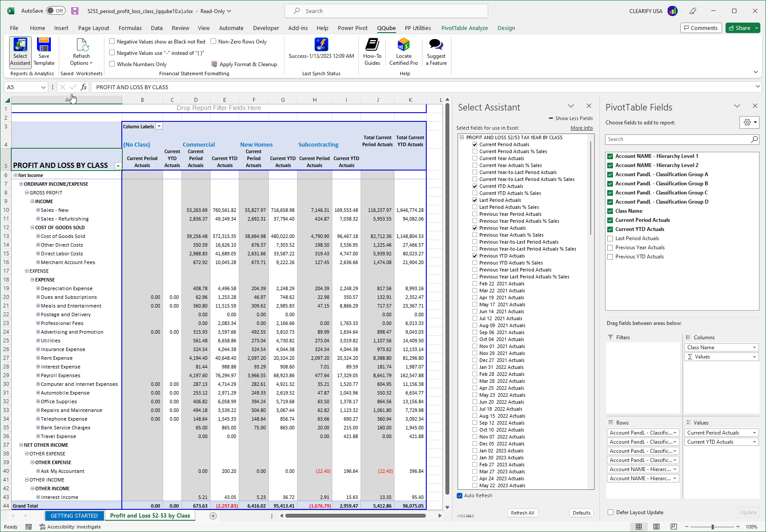
Task: Open the Column Labels filter dropdown
Action: tap(159, 126)
